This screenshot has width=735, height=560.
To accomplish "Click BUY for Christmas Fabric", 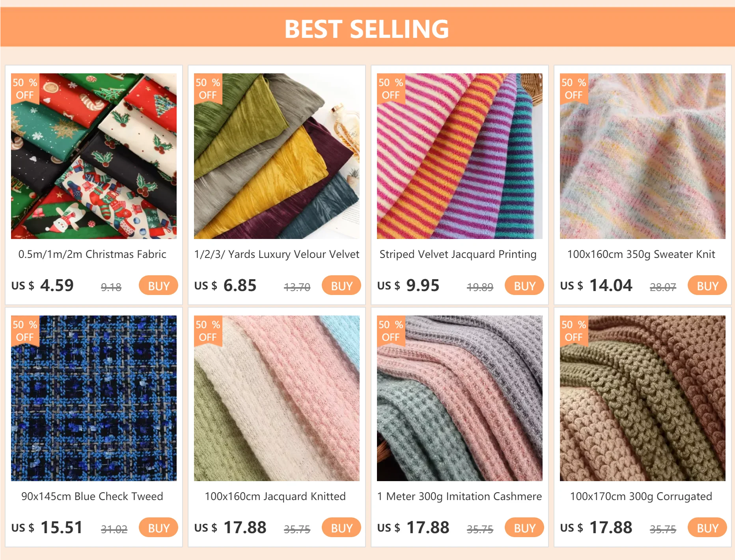I will (158, 286).
